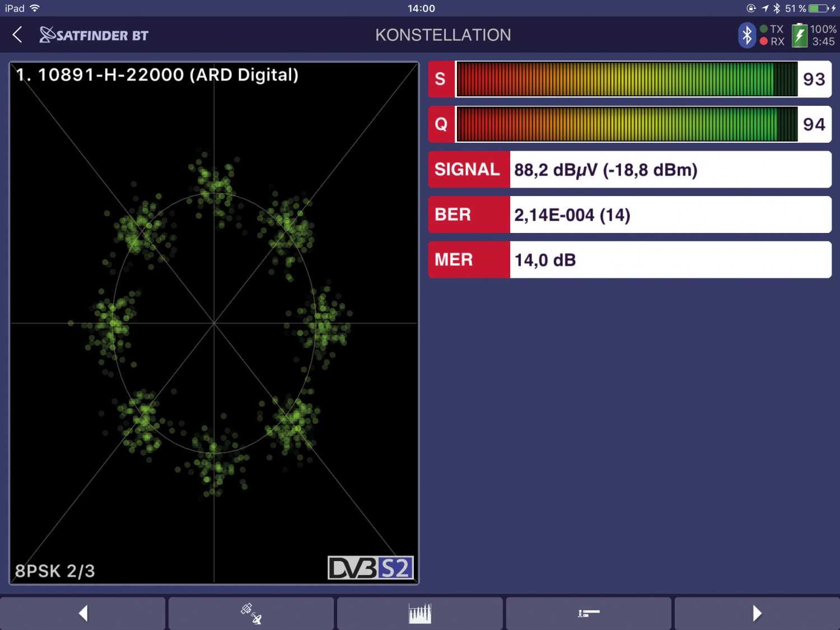Tap the 8PSK 2/3 modulation label
Screen dimensions: 840x630
(55, 571)
